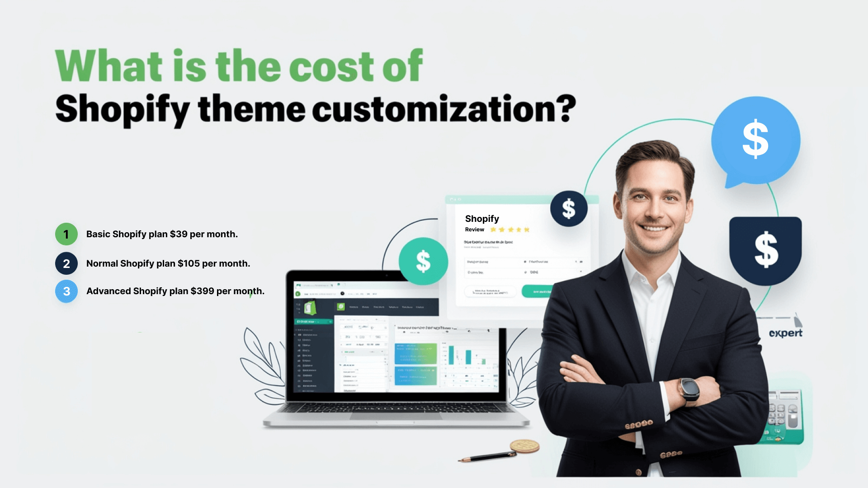The image size is (868, 488).
Task: Click the Basic Shopify plan number 1 icon
Action: (65, 234)
